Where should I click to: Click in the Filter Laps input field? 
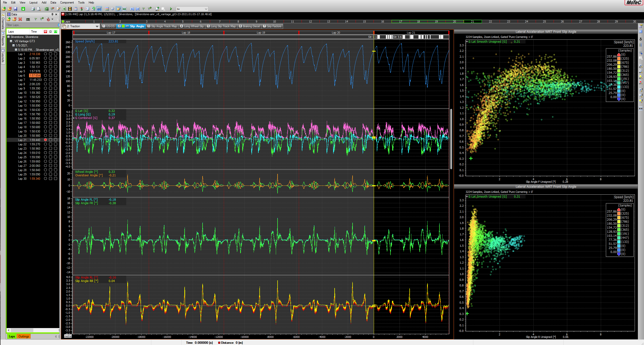(32, 25)
